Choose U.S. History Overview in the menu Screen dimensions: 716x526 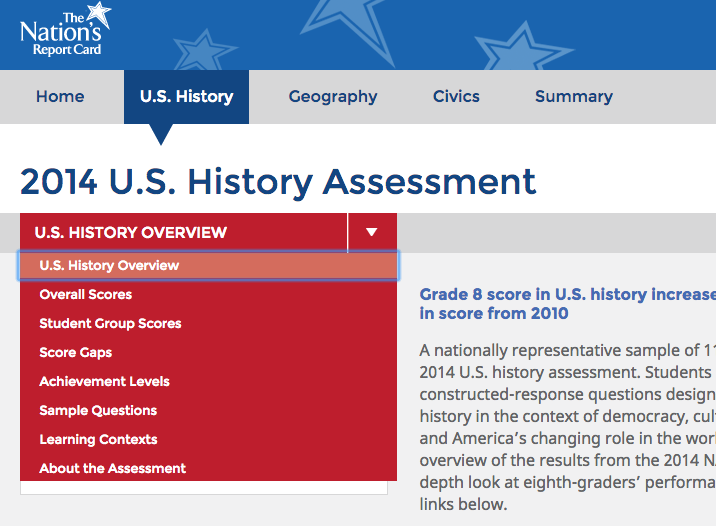coord(208,265)
